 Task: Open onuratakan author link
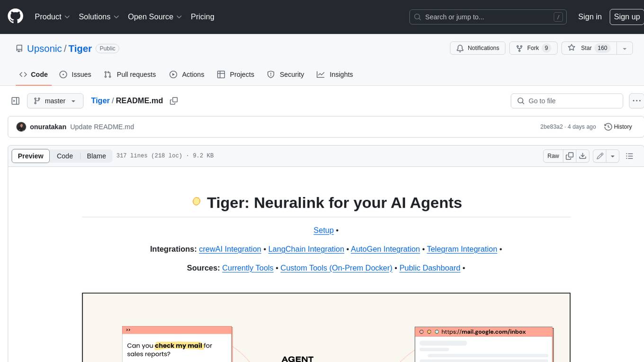48,127
